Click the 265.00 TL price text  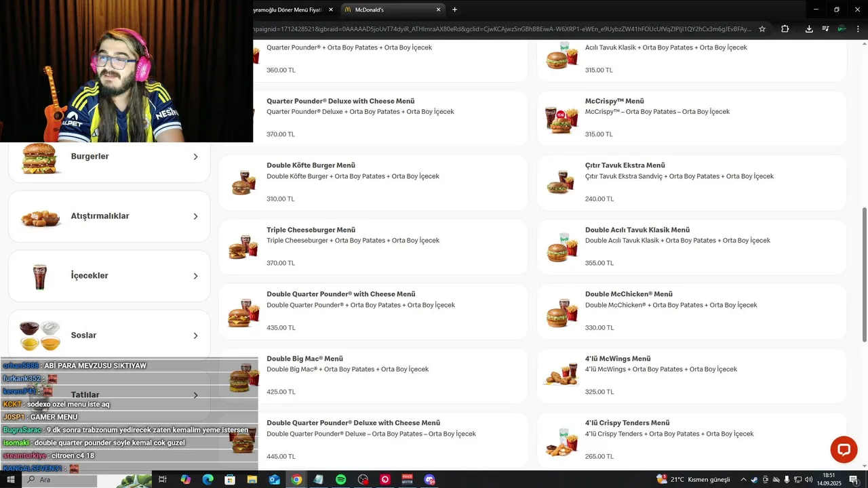click(599, 456)
